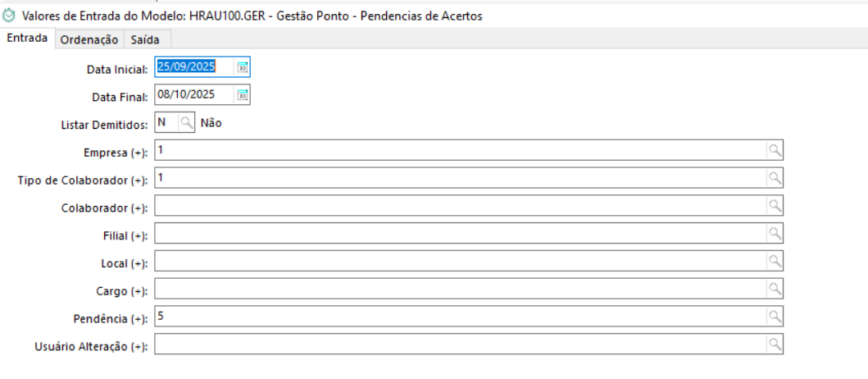
Task: Open the Empresa search lookup icon
Action: click(774, 151)
